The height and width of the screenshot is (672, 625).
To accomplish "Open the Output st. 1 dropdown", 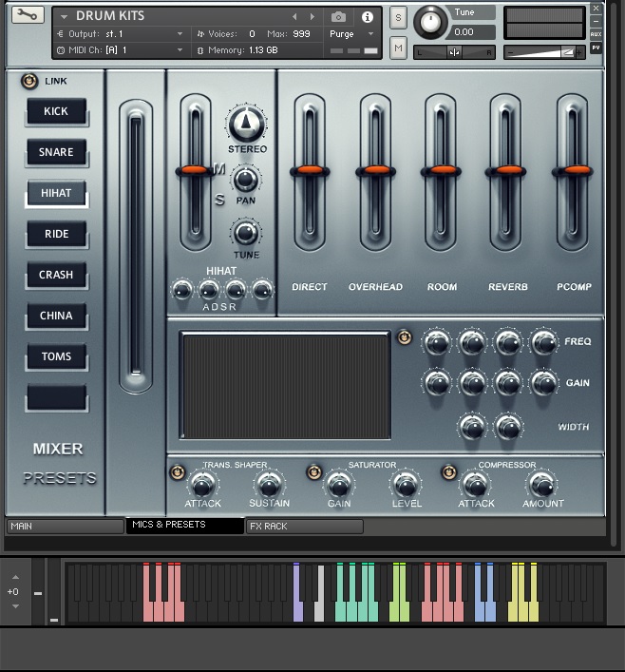I will point(180,34).
